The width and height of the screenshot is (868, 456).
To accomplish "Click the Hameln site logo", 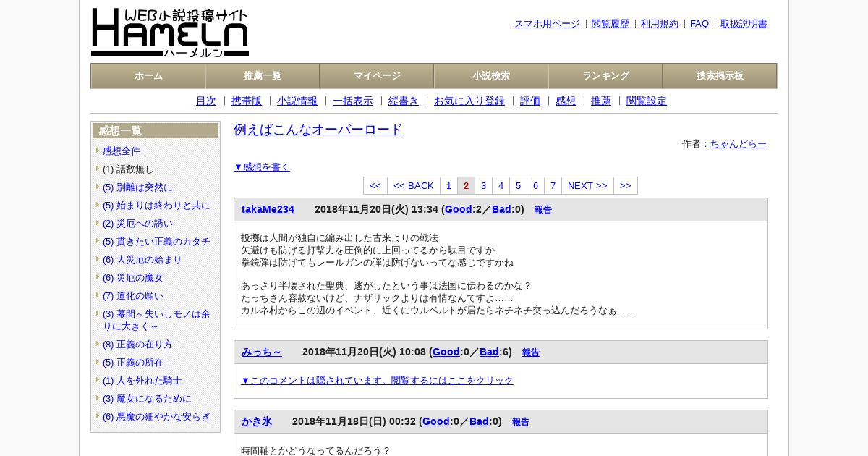I will pyautogui.click(x=170, y=33).
